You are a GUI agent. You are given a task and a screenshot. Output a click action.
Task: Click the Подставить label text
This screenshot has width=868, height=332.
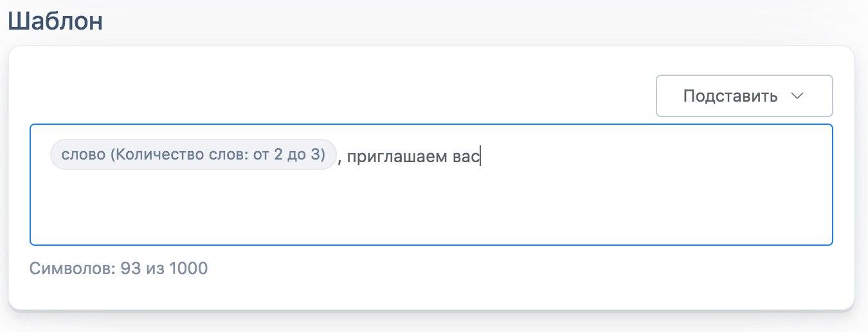pyautogui.click(x=730, y=97)
